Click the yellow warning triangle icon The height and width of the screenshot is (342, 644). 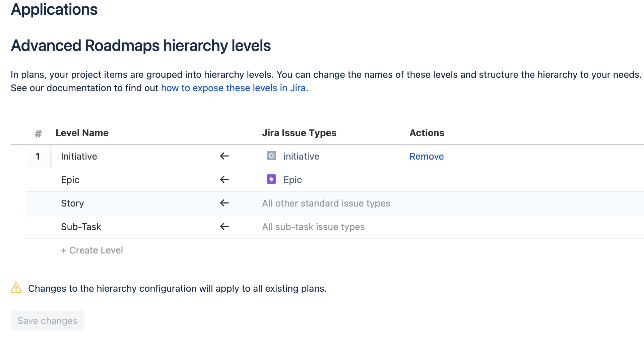pyautogui.click(x=16, y=288)
